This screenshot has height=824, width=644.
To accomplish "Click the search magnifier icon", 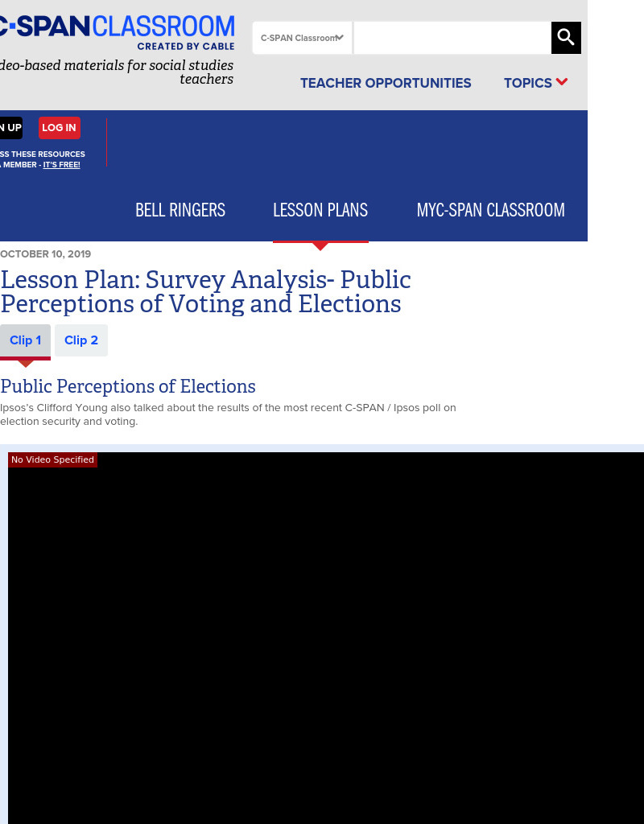I will (x=566, y=38).
